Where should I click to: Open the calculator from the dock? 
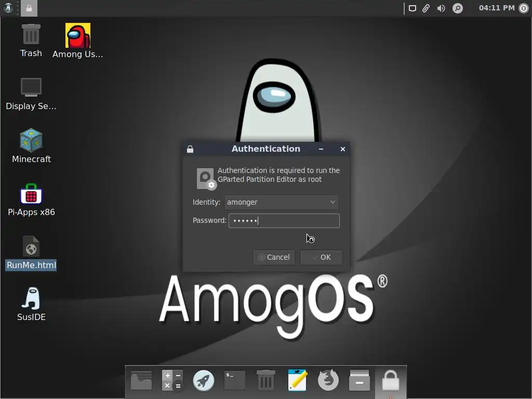tap(172, 380)
